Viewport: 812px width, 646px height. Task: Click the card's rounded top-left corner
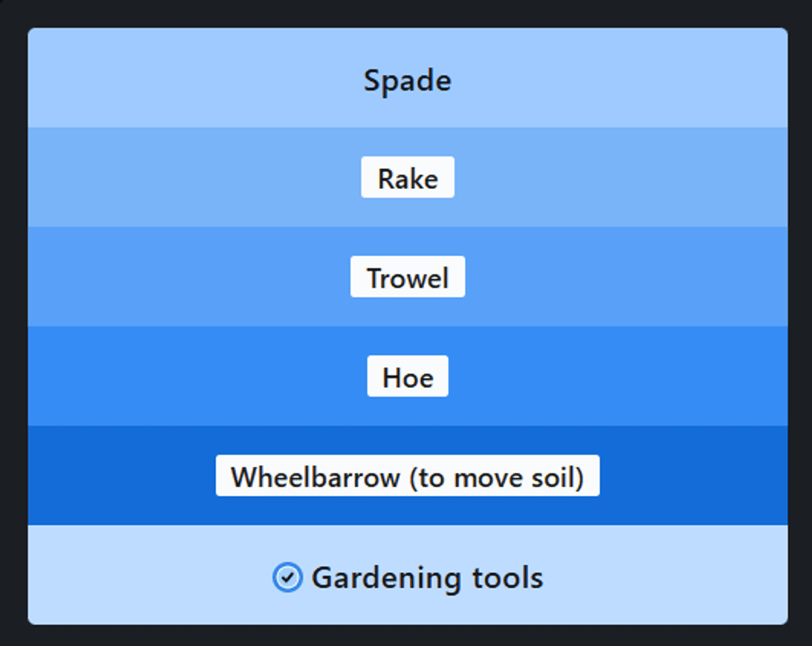coord(32,33)
